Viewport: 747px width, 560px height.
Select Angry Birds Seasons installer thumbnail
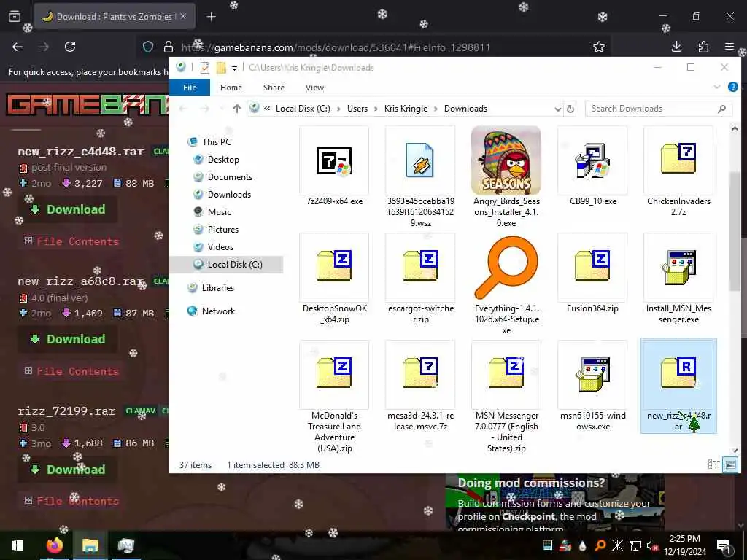506,160
